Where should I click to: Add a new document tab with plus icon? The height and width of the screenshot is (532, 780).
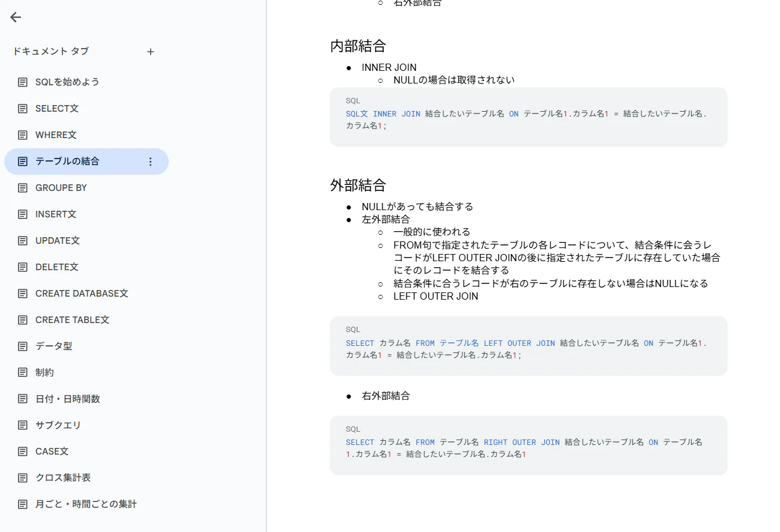point(151,52)
